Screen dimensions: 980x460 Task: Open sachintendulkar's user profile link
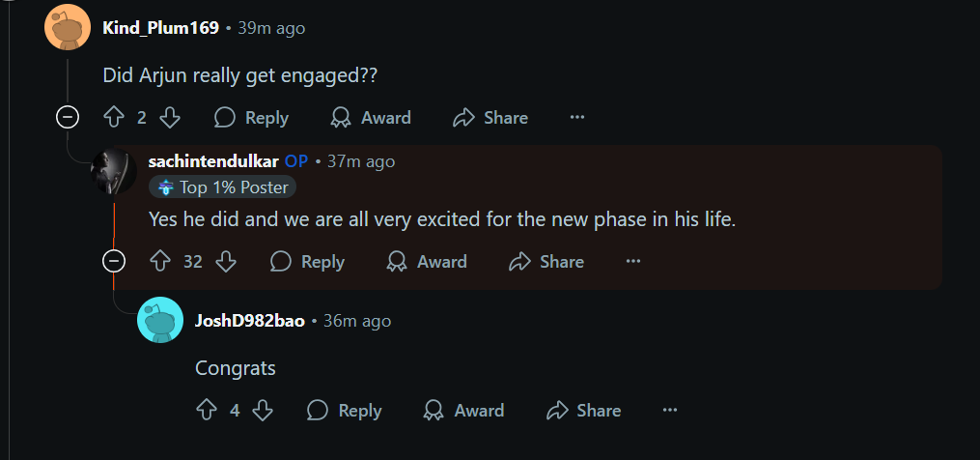coord(213,161)
